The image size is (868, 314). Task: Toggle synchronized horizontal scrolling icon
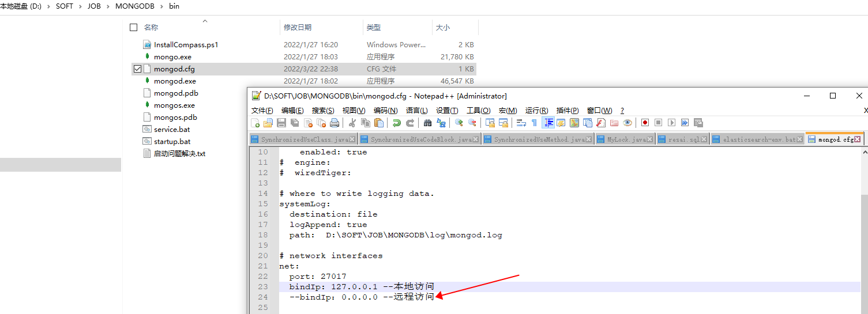pyautogui.click(x=503, y=123)
